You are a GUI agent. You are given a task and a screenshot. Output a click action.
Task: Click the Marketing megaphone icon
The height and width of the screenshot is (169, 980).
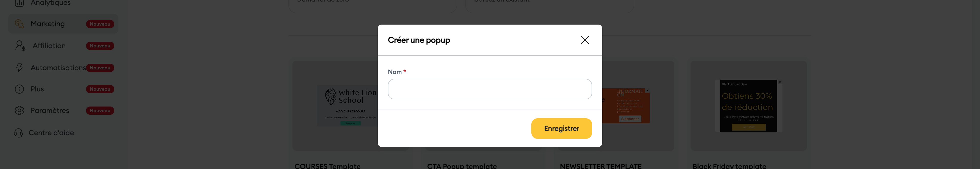pos(19,24)
